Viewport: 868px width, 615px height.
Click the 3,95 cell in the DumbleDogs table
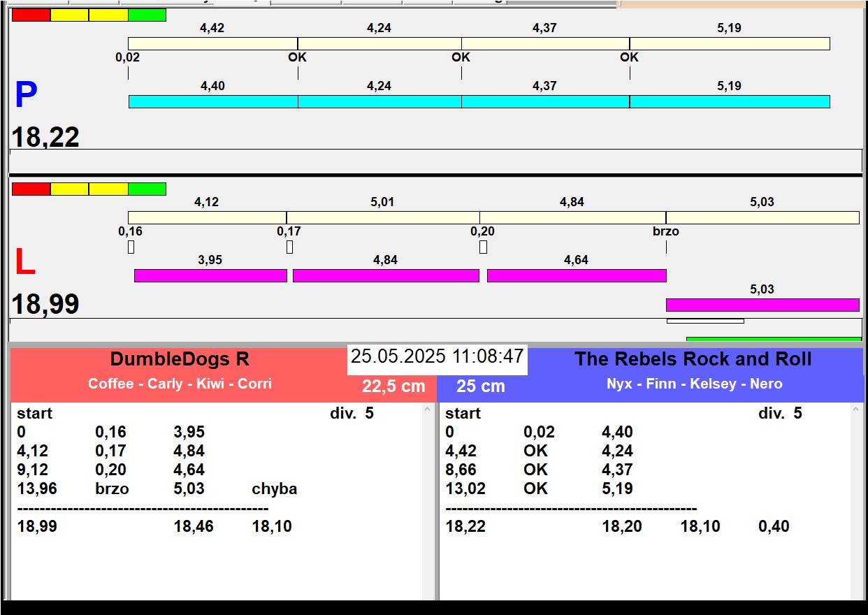[189, 432]
